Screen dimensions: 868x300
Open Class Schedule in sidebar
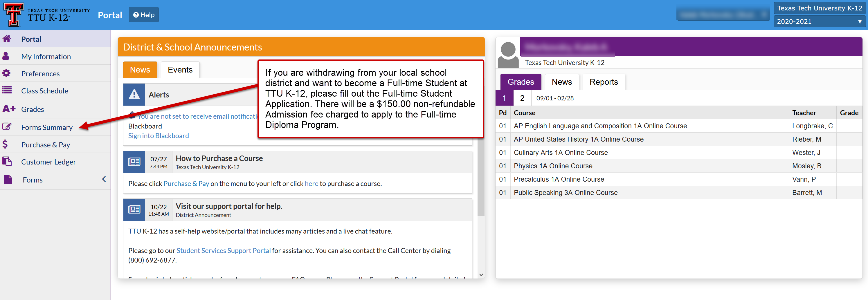tap(55, 91)
